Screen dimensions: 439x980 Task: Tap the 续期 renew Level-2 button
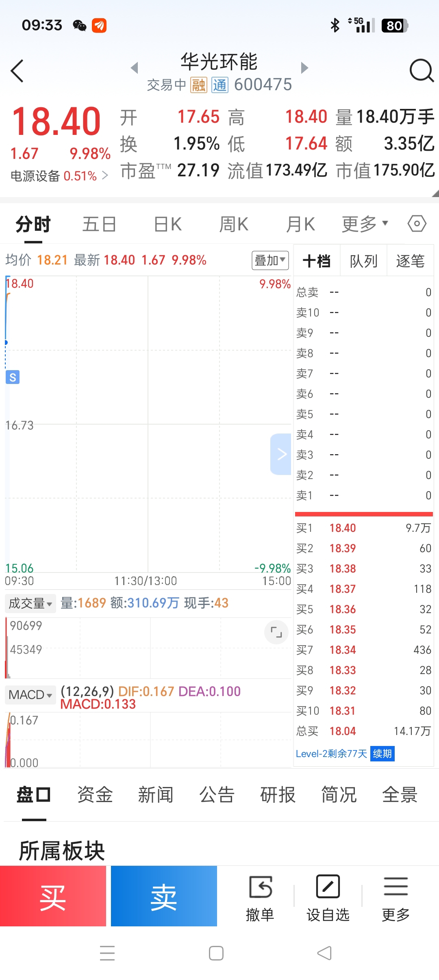pos(382,754)
